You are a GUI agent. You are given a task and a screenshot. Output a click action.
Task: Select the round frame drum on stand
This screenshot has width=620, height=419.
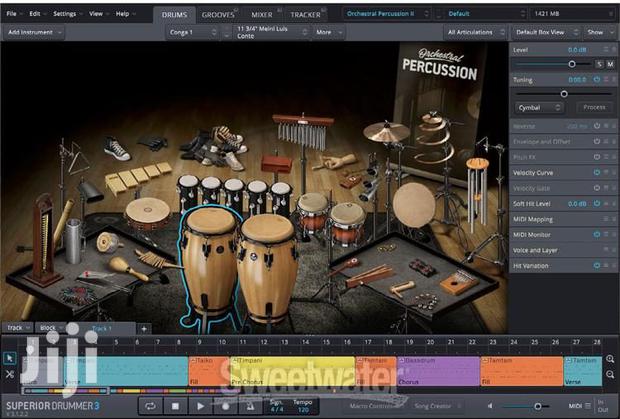click(x=414, y=205)
